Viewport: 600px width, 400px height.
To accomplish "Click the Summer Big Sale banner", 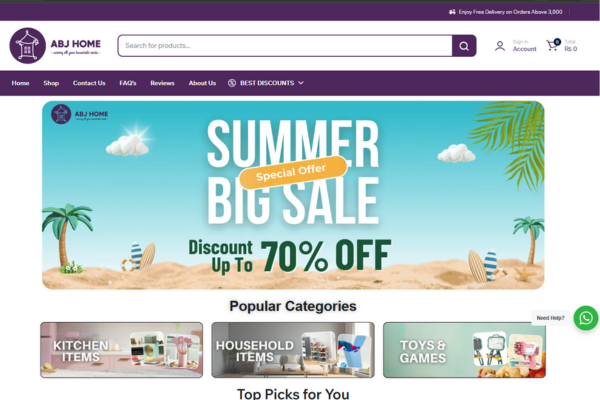I will 293,195.
